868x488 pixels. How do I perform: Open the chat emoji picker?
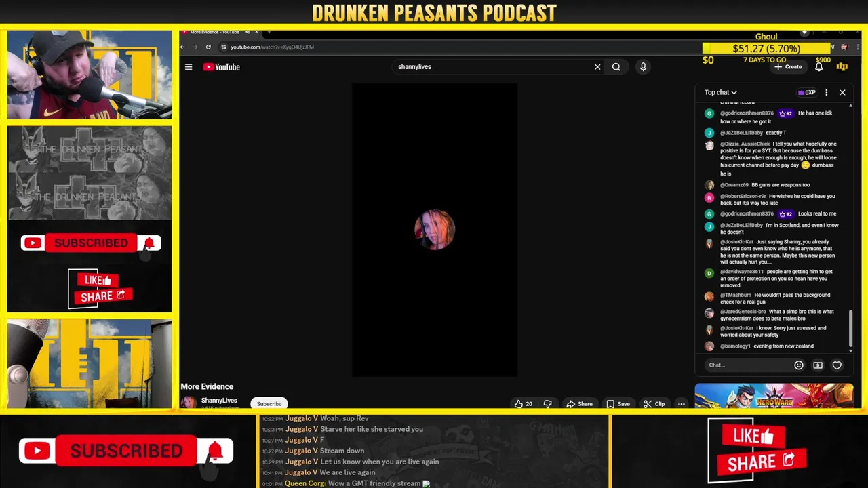click(799, 365)
